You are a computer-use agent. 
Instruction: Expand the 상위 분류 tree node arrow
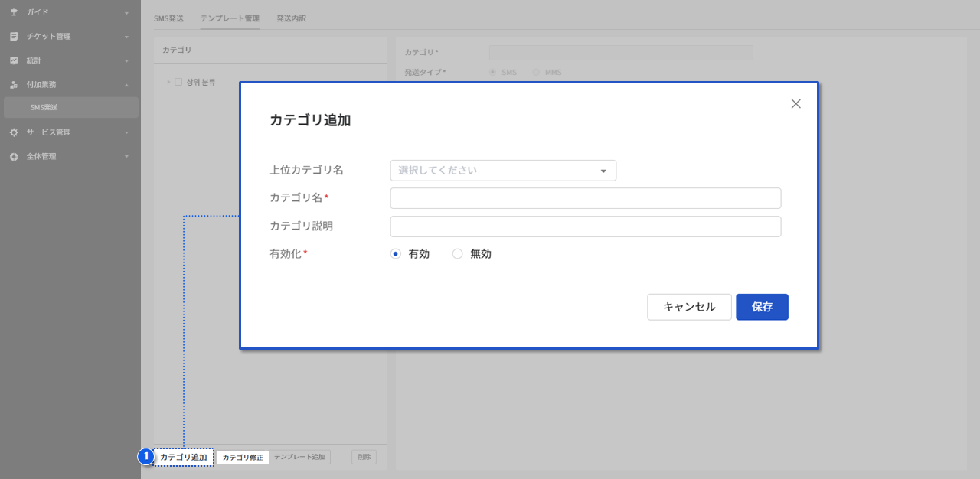(x=168, y=82)
